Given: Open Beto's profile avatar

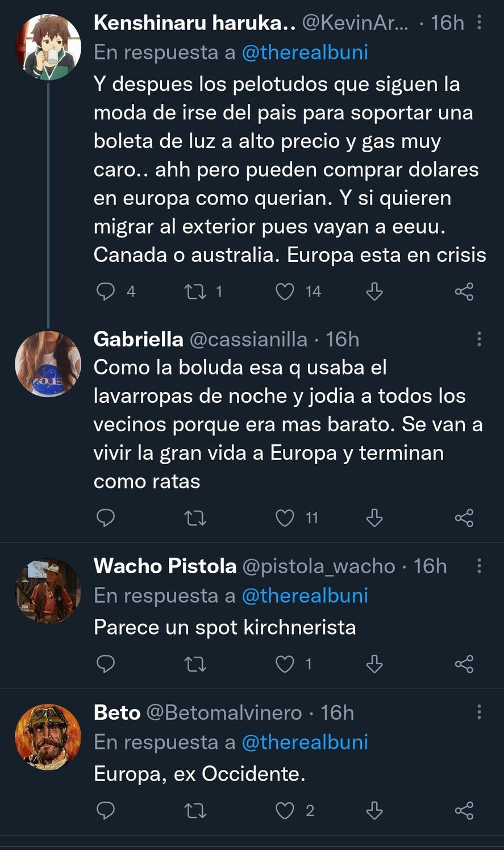Looking at the screenshot, I should click(48, 737).
